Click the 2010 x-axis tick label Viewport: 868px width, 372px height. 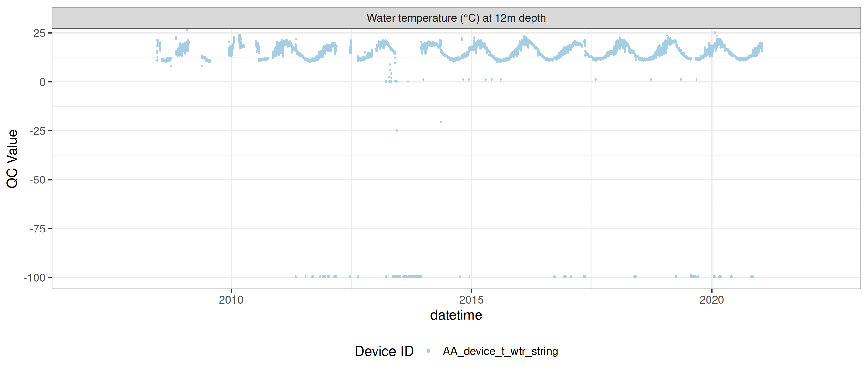coord(231,300)
